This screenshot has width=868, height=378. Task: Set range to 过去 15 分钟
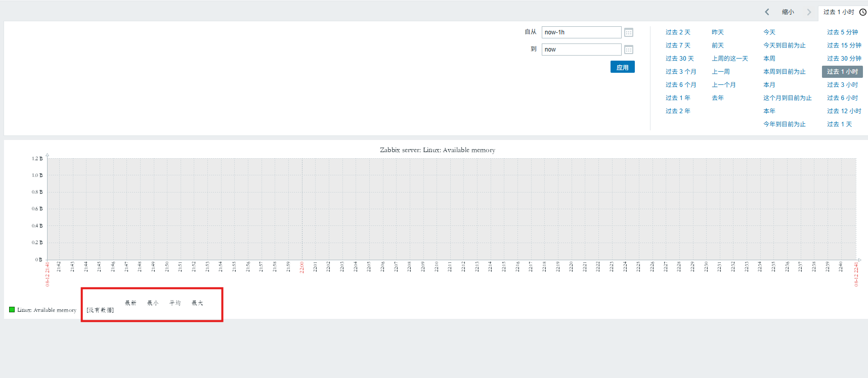844,45
